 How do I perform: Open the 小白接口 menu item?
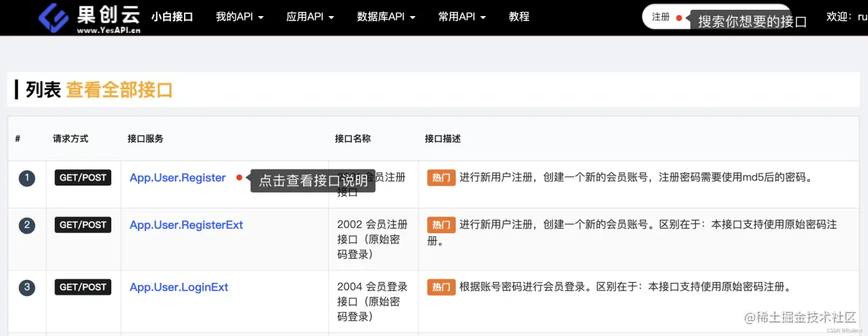click(171, 17)
